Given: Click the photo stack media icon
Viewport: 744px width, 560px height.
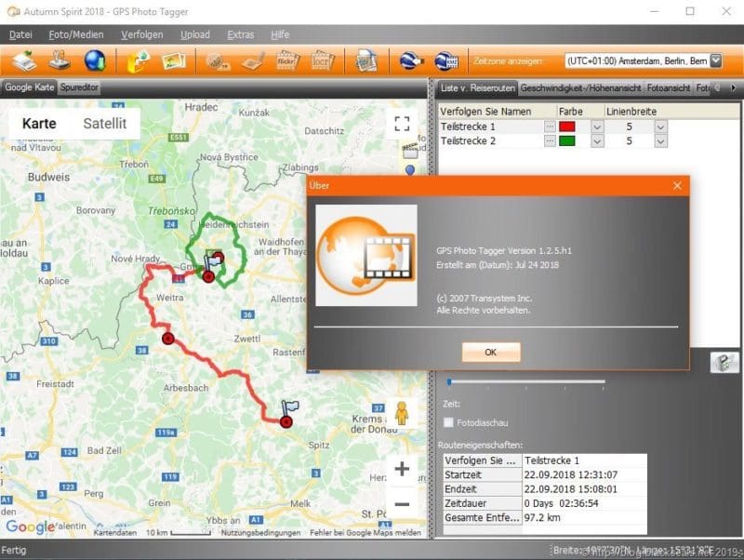Looking at the screenshot, I should (x=174, y=60).
